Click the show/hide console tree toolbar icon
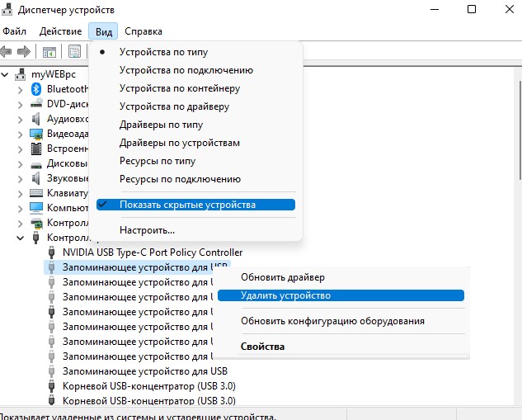Viewport: 522px width, 420px height. point(49,52)
